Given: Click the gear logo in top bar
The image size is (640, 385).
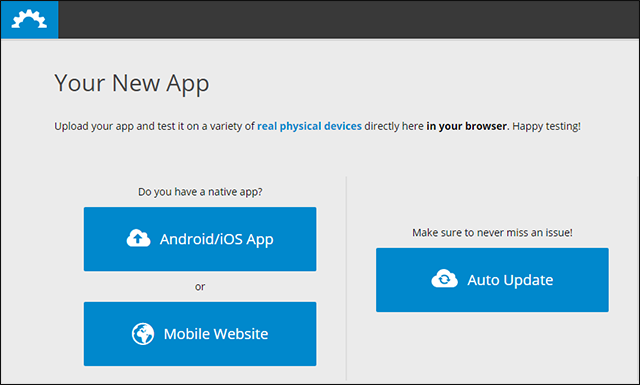Looking at the screenshot, I should coord(29,19).
